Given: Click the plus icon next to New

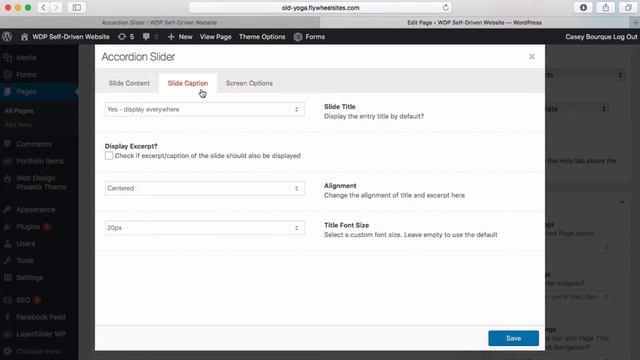Looking at the screenshot, I should point(171,37).
